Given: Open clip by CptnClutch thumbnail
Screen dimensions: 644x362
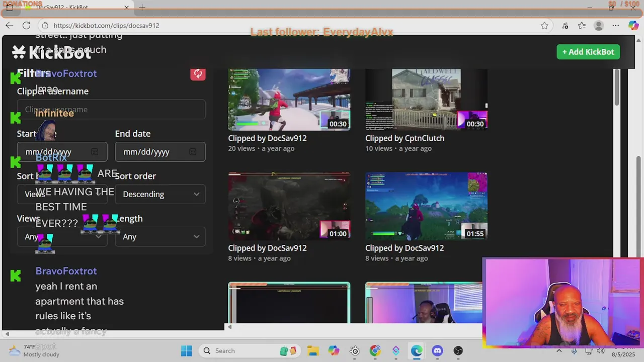Looking at the screenshot, I should (426, 100).
